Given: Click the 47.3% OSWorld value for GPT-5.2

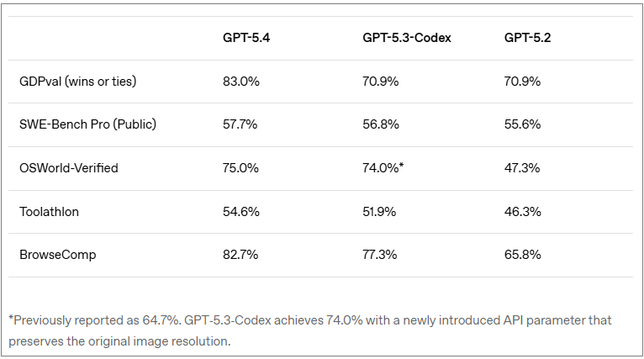Looking at the screenshot, I should 522,168.
